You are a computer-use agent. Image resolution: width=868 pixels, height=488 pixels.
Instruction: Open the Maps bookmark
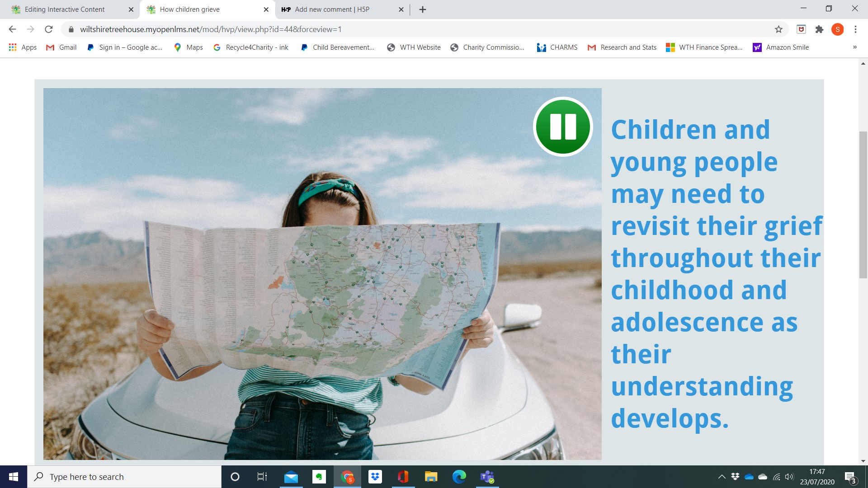(189, 47)
